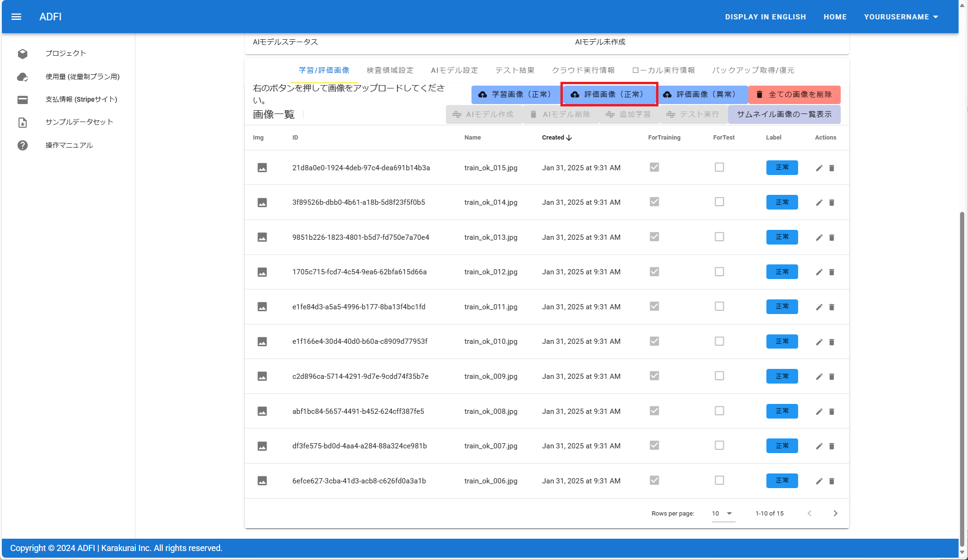Open Rows per page dropdown

723,513
